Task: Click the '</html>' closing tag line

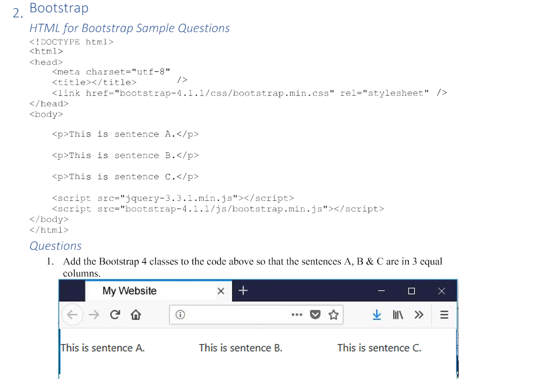Action: (x=49, y=230)
